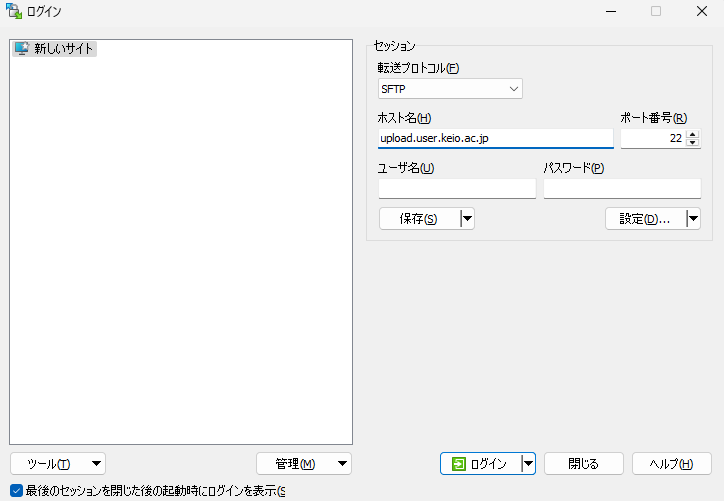Click the green ログイン button

[480, 464]
